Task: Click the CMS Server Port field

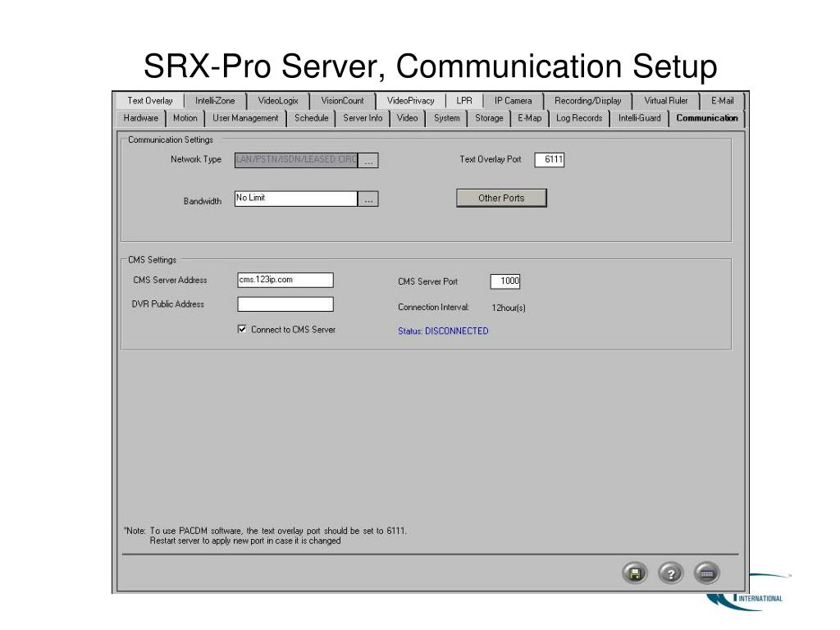Action: (x=505, y=281)
